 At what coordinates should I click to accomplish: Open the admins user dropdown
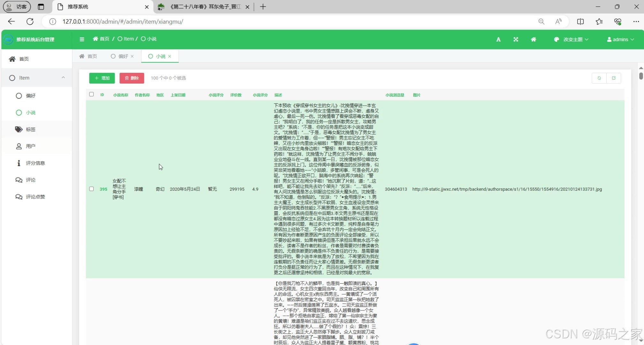620,39
